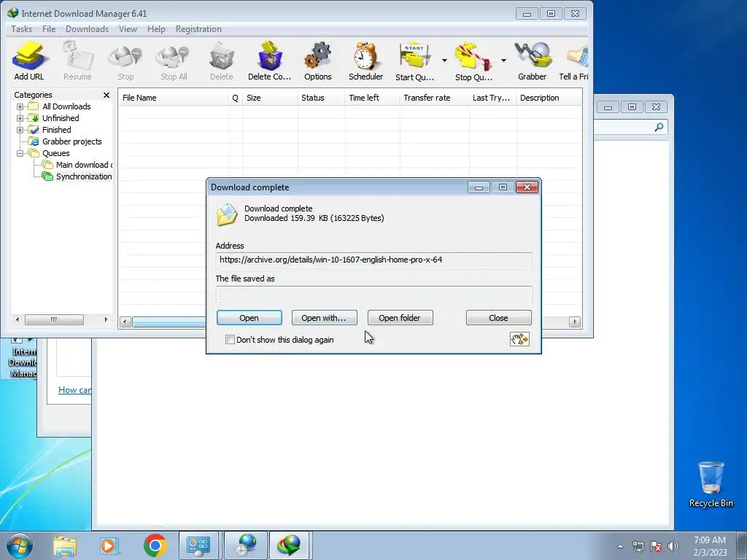Click the Tell a Friend icon
The height and width of the screenshot is (560, 747).
573,61
